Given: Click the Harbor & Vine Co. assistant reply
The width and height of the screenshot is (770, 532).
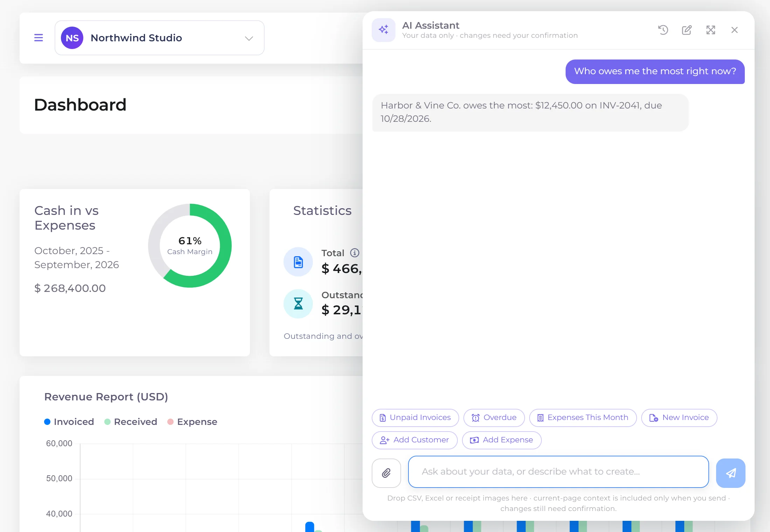Looking at the screenshot, I should coord(531,112).
